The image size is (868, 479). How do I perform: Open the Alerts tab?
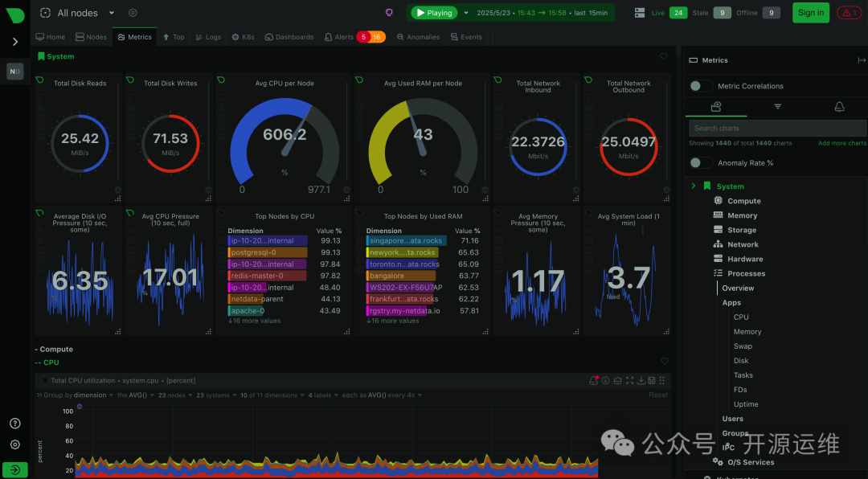coord(355,37)
